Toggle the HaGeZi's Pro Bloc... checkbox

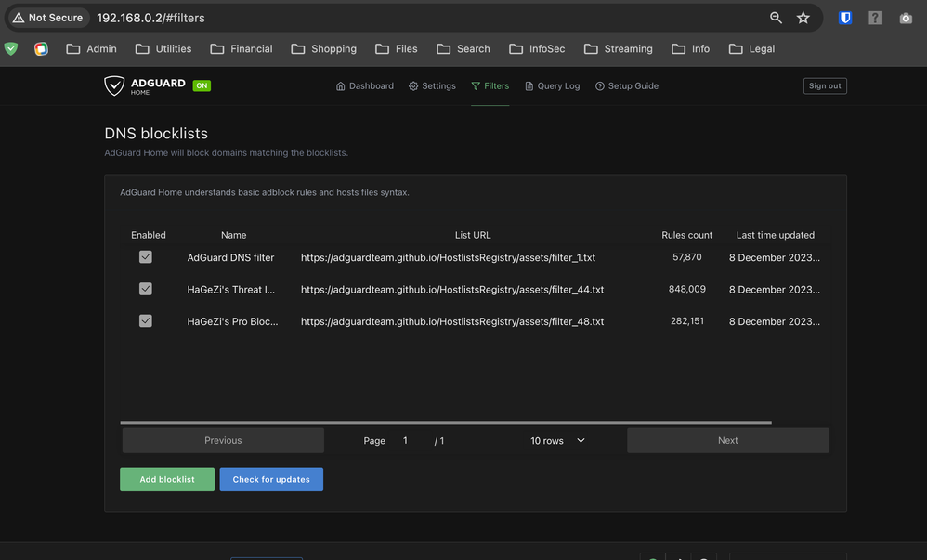146,320
